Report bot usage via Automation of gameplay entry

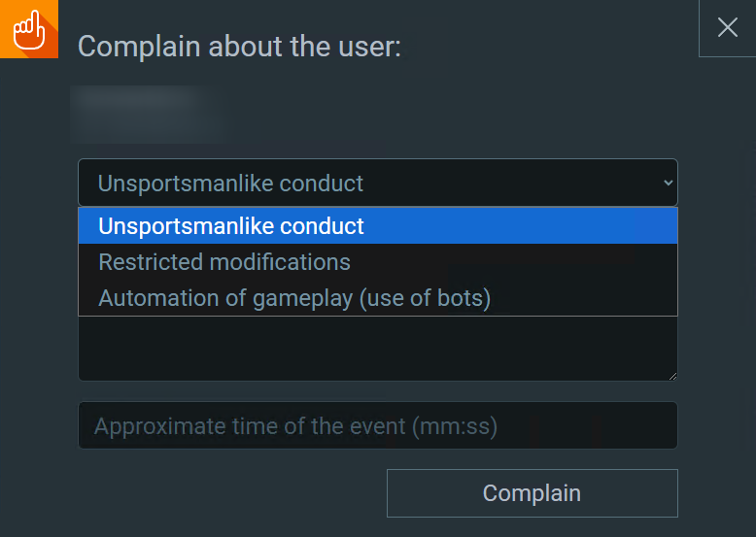(x=378, y=298)
